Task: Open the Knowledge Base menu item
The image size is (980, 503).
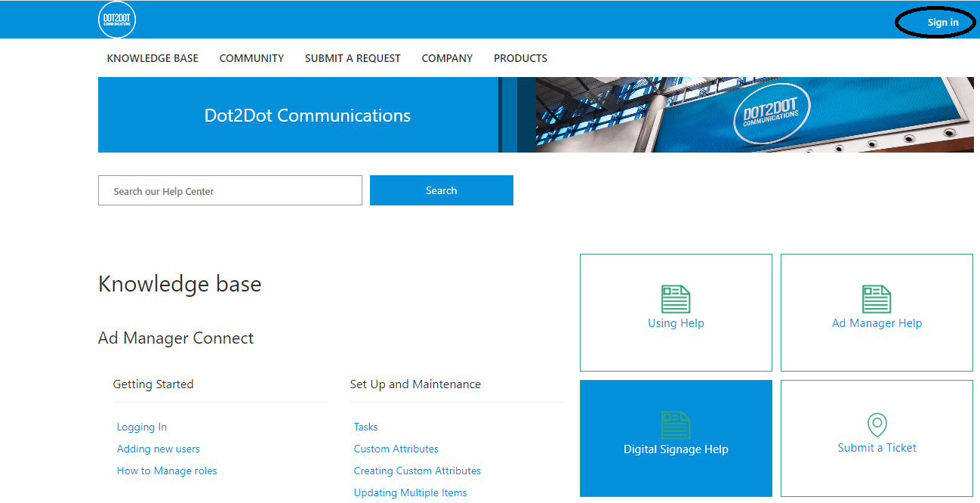Action: [x=153, y=58]
